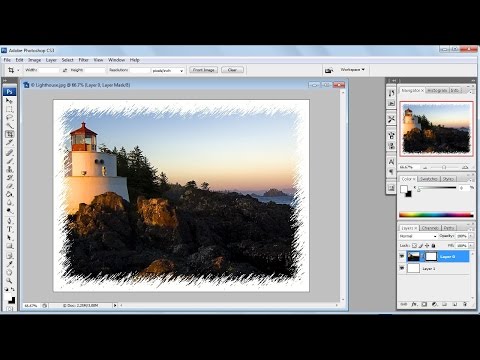Toggle Quick Mask mode in toolbox
Image resolution: width=480 pixels, height=360 pixels.
(9, 309)
